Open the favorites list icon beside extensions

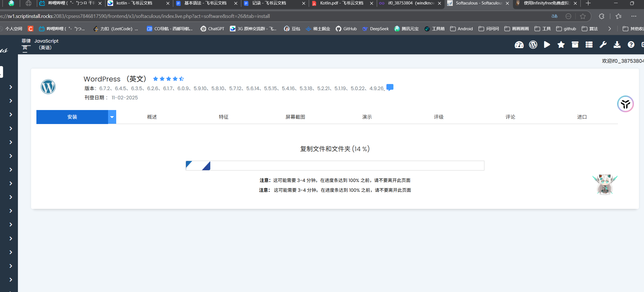(x=619, y=16)
